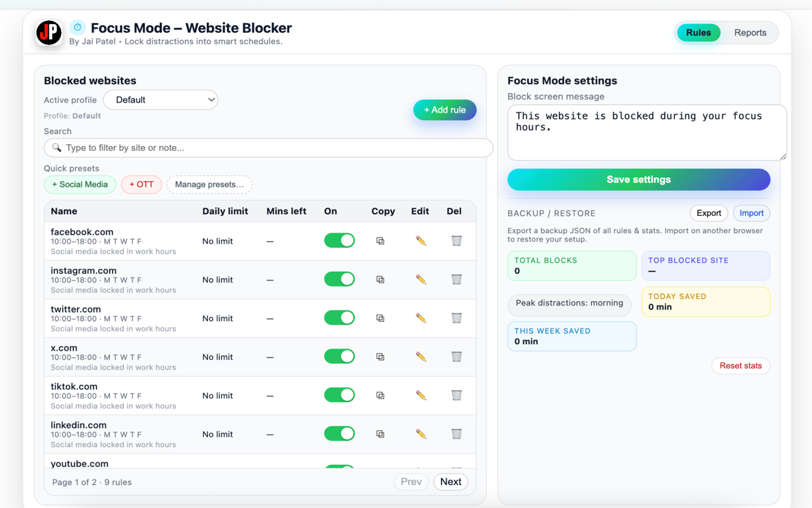Edit the x.com rule
The image size is (812, 508).
[421, 358]
